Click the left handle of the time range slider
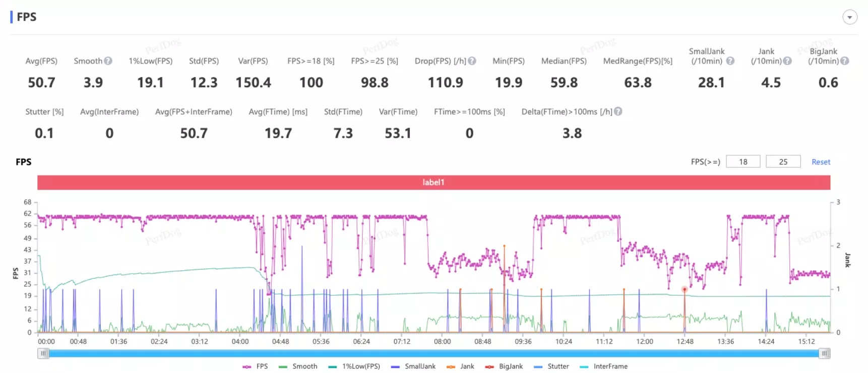The height and width of the screenshot is (373, 868). point(44,354)
